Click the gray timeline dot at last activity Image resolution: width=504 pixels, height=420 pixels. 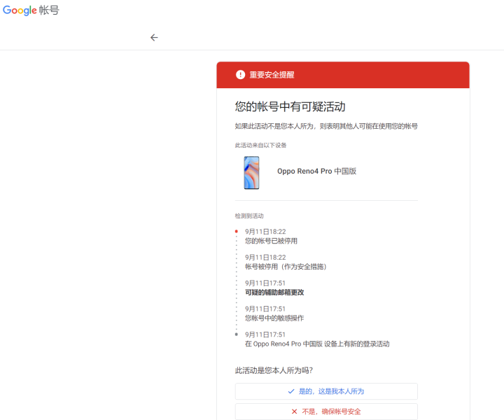[x=237, y=334]
